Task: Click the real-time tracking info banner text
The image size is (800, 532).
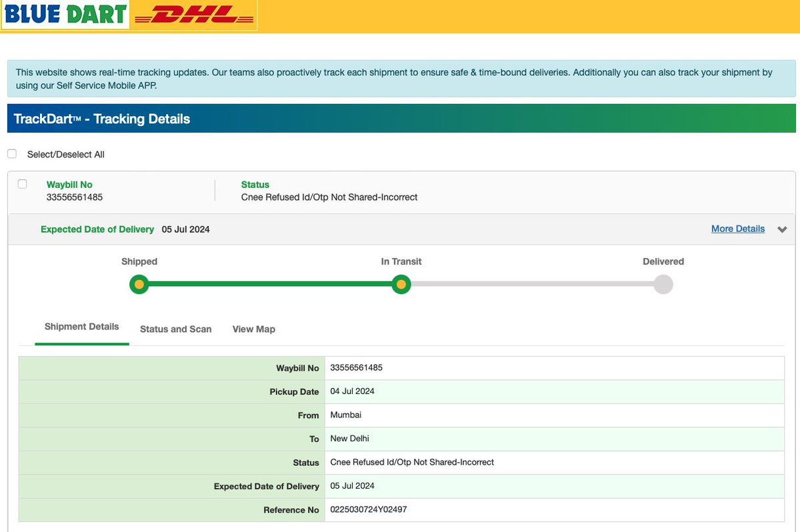Action: (394, 79)
